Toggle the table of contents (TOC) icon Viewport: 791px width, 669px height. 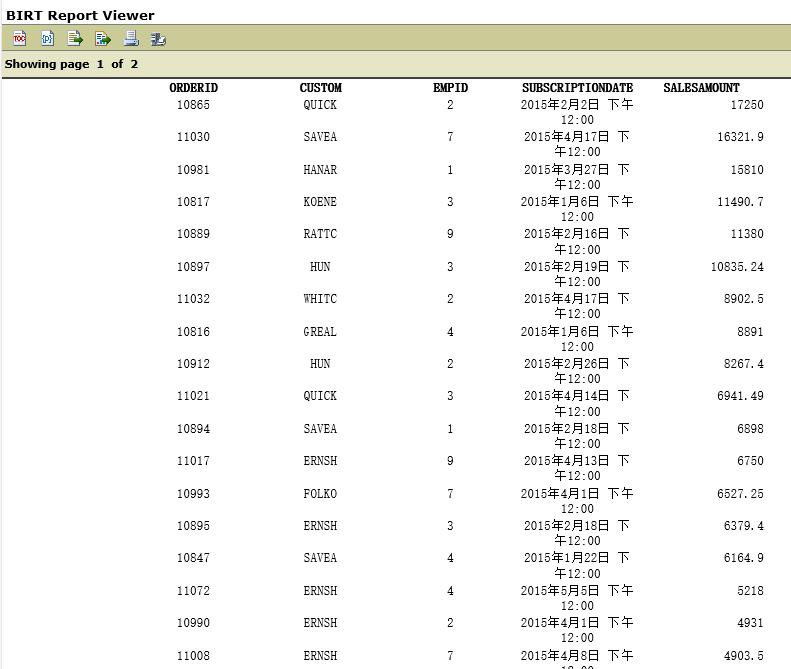click(x=19, y=39)
